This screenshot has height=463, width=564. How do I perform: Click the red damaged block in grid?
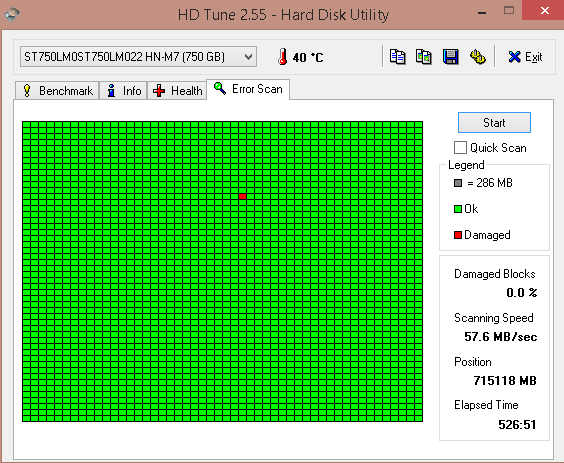(242, 196)
